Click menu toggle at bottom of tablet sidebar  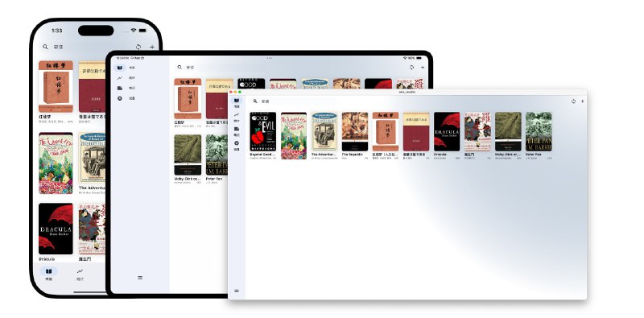point(140,278)
